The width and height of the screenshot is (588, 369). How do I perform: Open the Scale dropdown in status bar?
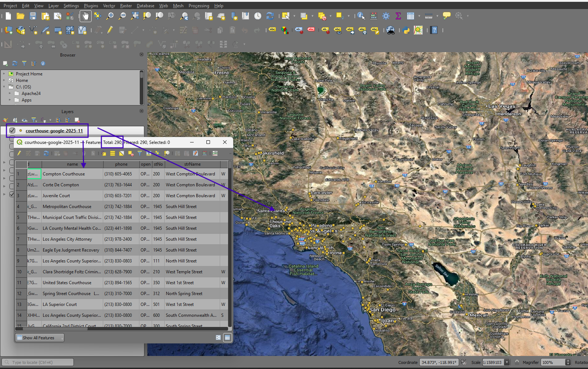pyautogui.click(x=507, y=362)
